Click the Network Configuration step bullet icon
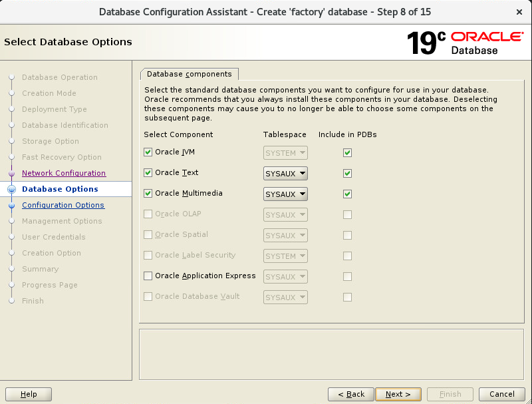 (12, 173)
